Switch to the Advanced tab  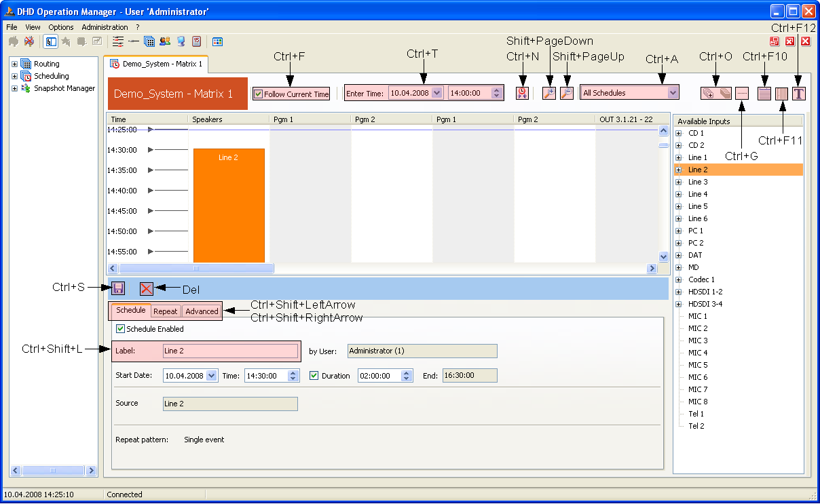pyautogui.click(x=202, y=311)
